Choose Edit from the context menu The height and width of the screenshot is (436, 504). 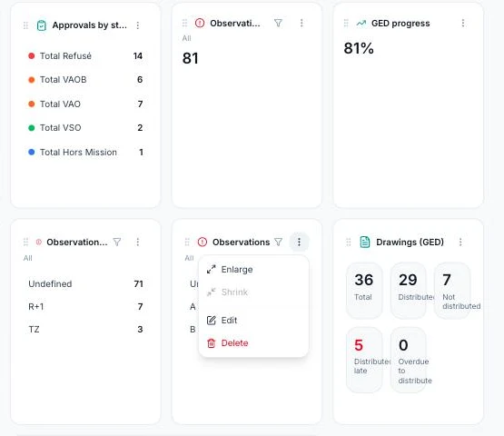click(x=253, y=321)
